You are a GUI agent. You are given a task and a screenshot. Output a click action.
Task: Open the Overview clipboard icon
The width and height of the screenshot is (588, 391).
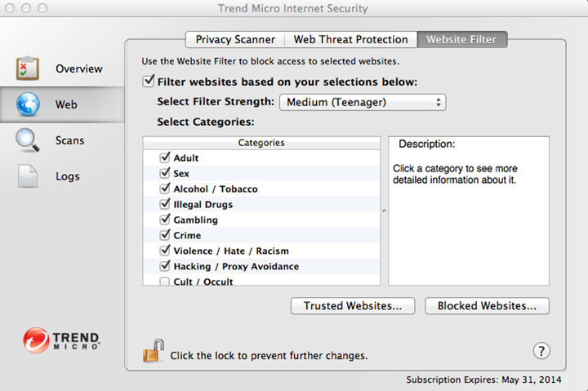pos(28,69)
